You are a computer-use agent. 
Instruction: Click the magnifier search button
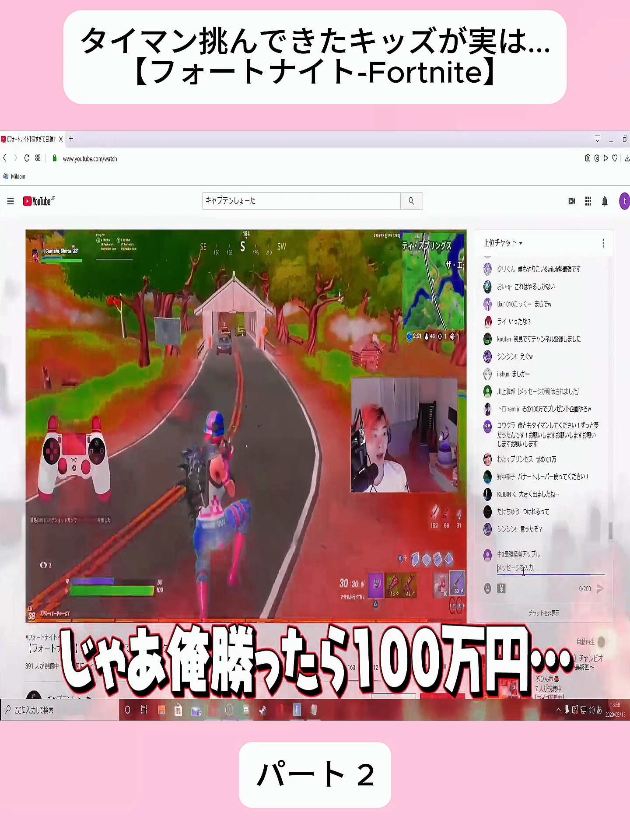click(x=411, y=201)
